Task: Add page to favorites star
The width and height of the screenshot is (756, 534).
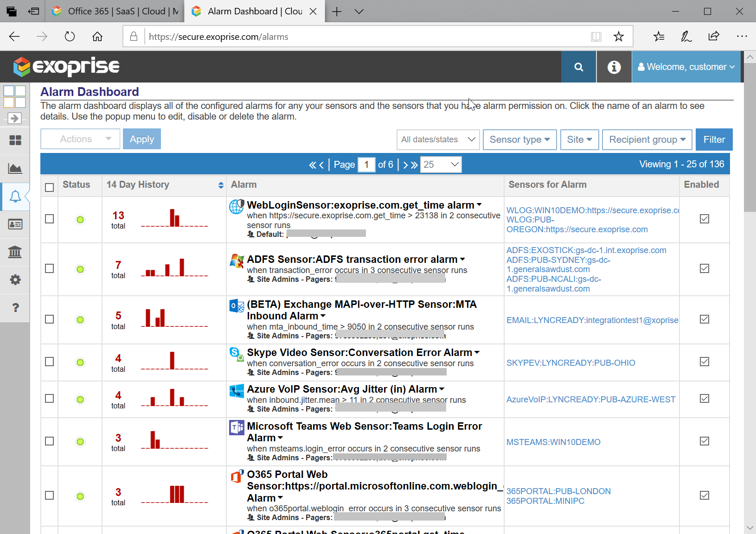Action: tap(619, 37)
